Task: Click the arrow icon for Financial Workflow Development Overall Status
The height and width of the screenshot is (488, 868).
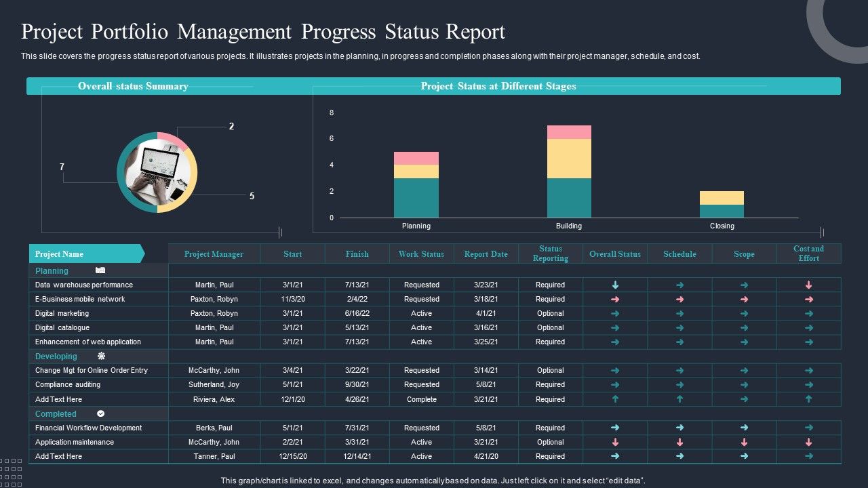Action: pos(615,428)
